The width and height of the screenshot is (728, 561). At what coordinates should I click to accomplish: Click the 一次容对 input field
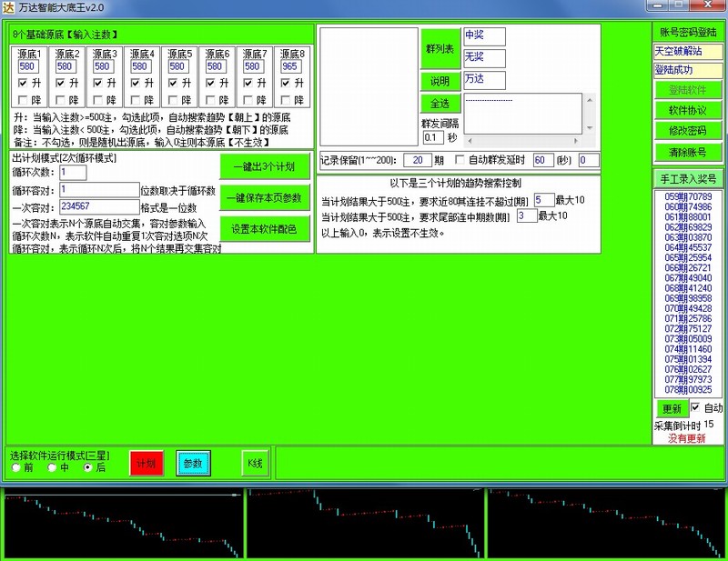click(98, 205)
